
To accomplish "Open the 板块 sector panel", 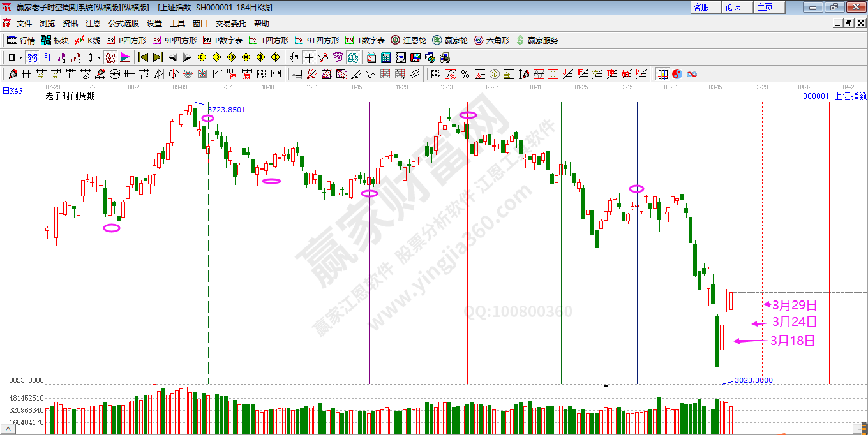I will (54, 40).
